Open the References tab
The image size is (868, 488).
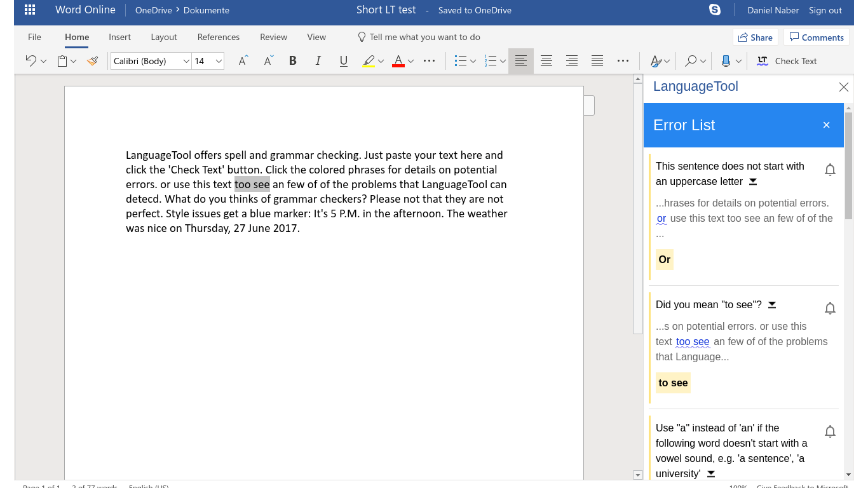219,37
